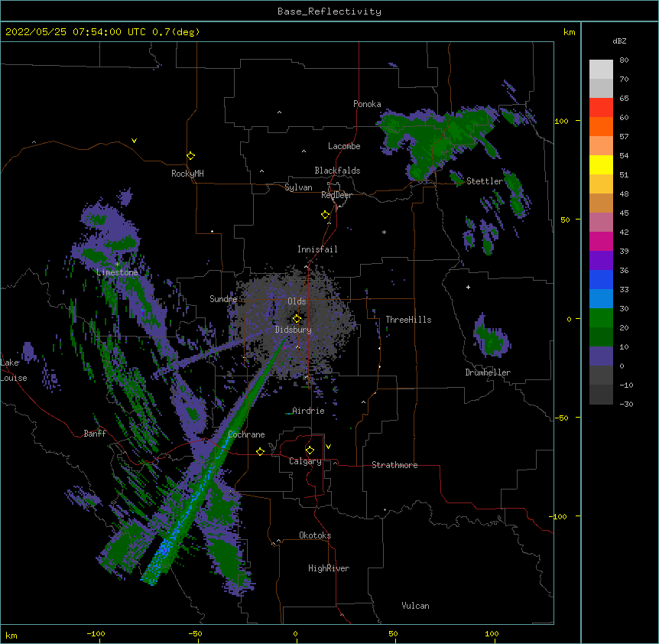Click the radar site marker near Olds
The image size is (659, 644).
coord(297,318)
